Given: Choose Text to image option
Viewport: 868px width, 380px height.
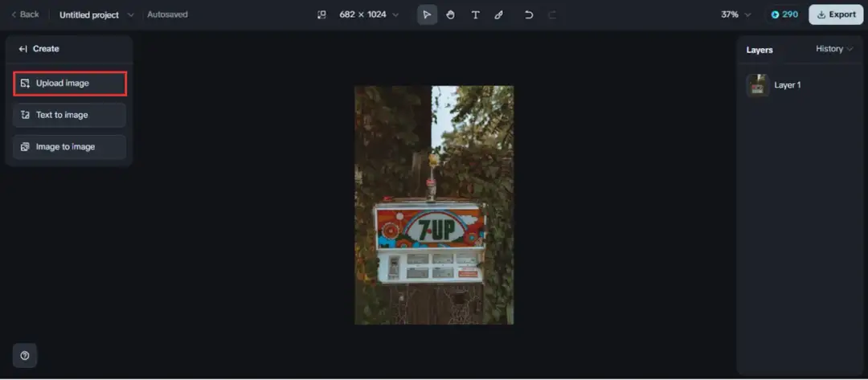Looking at the screenshot, I should point(70,115).
